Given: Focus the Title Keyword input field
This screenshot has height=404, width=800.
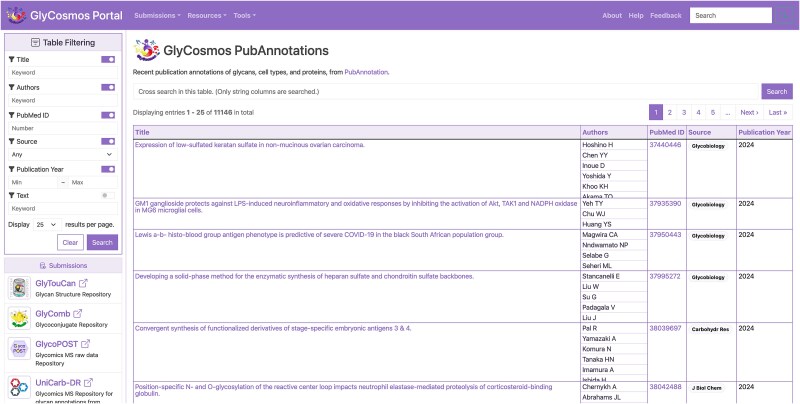Looking at the screenshot, I should [x=63, y=72].
